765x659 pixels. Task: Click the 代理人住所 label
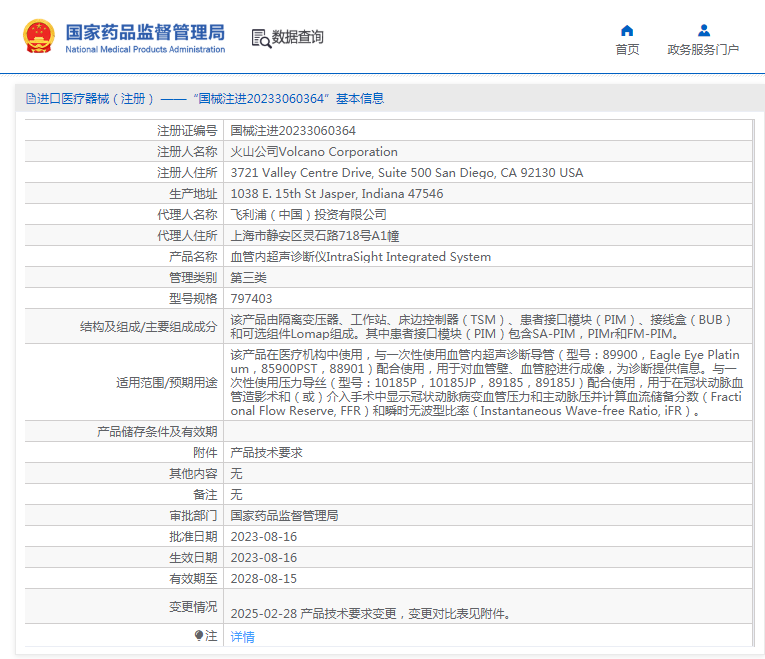(x=187, y=236)
